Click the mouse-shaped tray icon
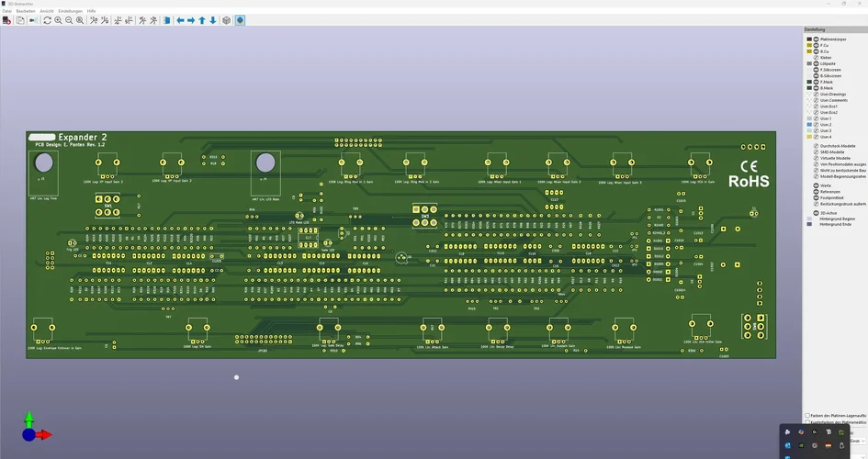Viewport: 868px width, 459px height. (841, 446)
